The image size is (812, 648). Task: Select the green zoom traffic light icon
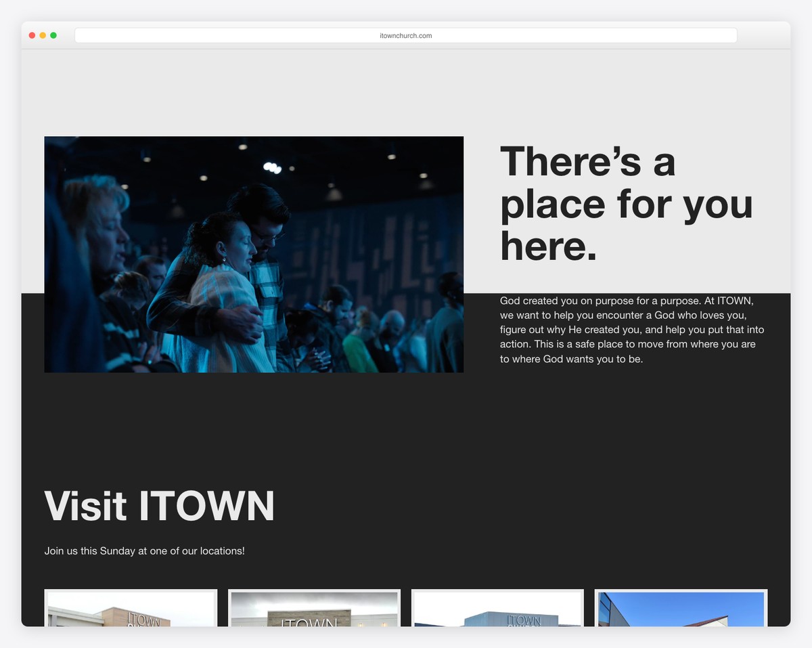53,35
